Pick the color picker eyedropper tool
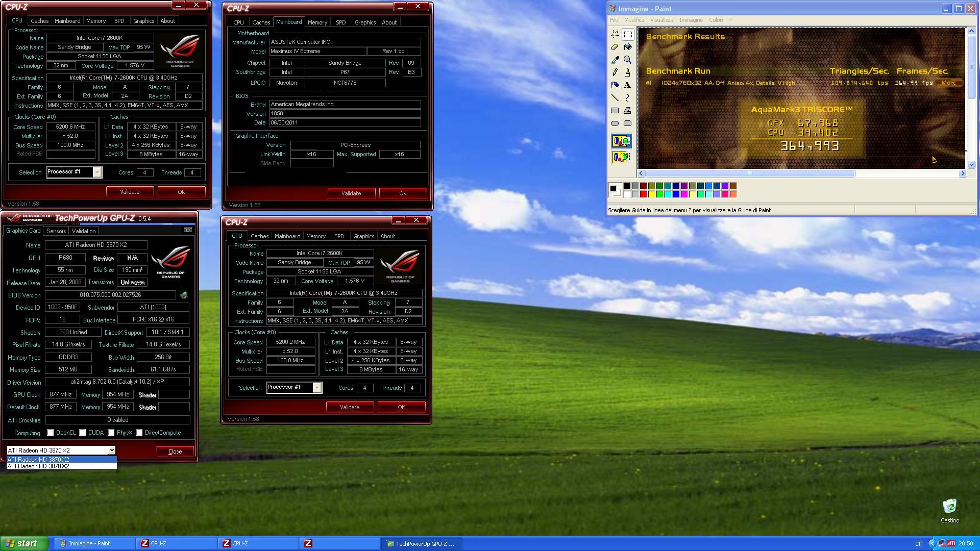 pyautogui.click(x=615, y=60)
